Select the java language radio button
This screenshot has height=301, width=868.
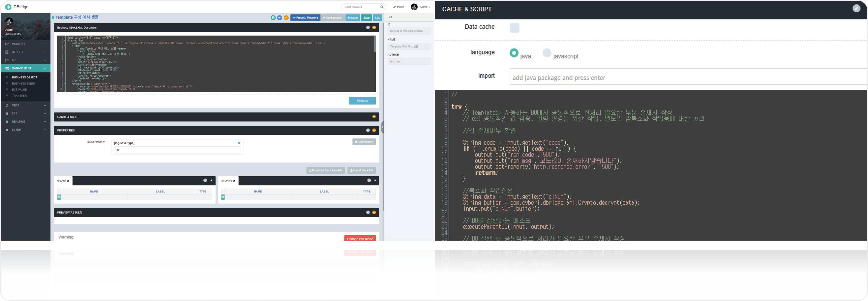pyautogui.click(x=513, y=53)
